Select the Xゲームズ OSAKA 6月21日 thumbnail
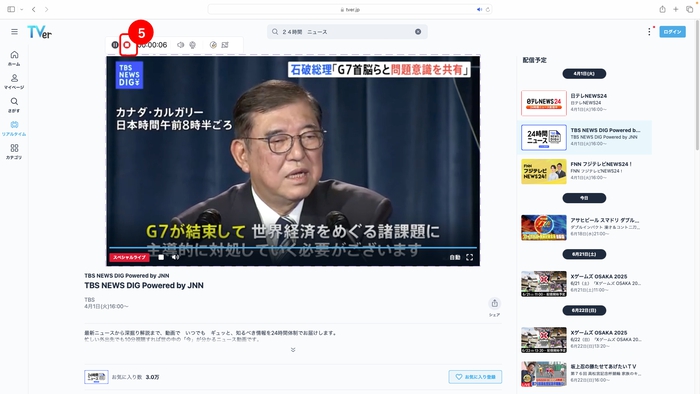 pyautogui.click(x=544, y=284)
